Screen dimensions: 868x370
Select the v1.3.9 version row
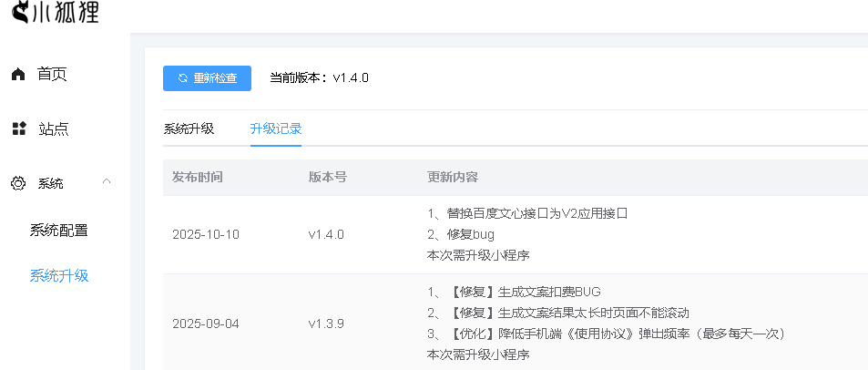coord(326,324)
